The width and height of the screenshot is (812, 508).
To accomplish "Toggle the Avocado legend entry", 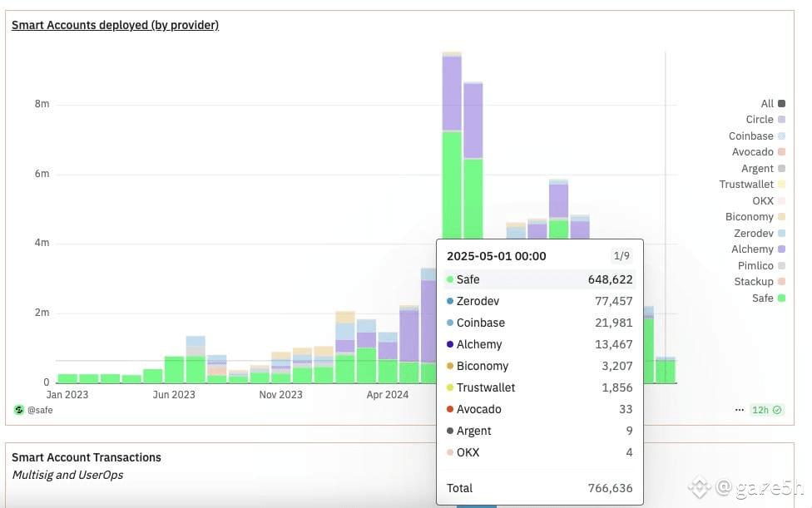I will (758, 152).
